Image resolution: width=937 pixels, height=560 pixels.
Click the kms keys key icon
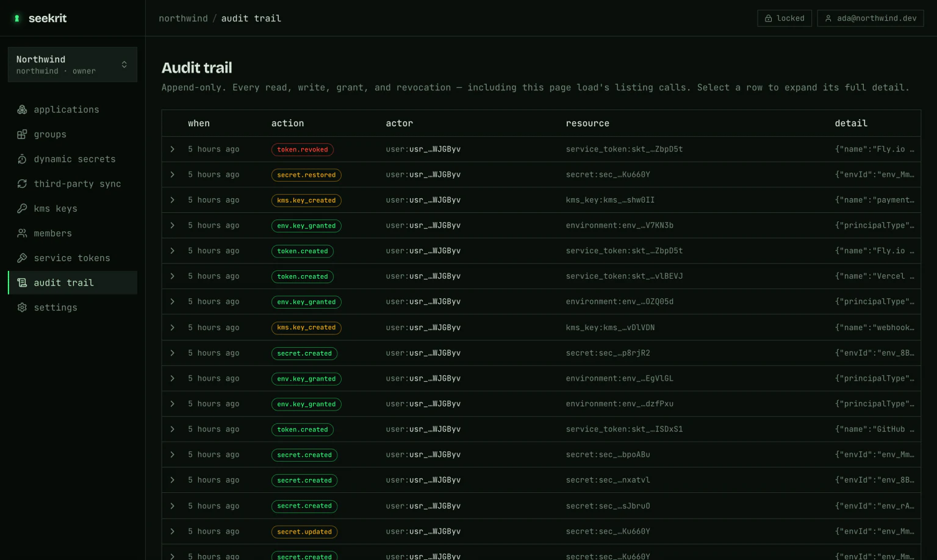(22, 209)
